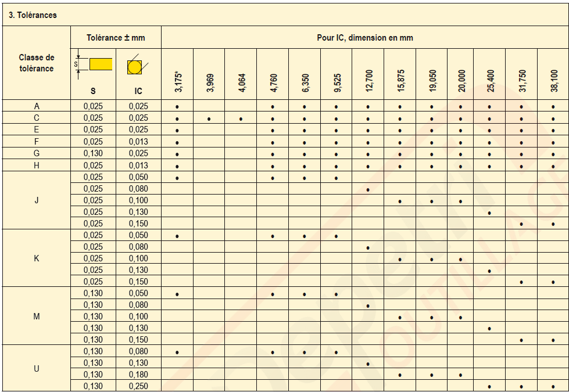Select the '19,050' column header
This screenshot has height=392, width=569.
click(432, 81)
